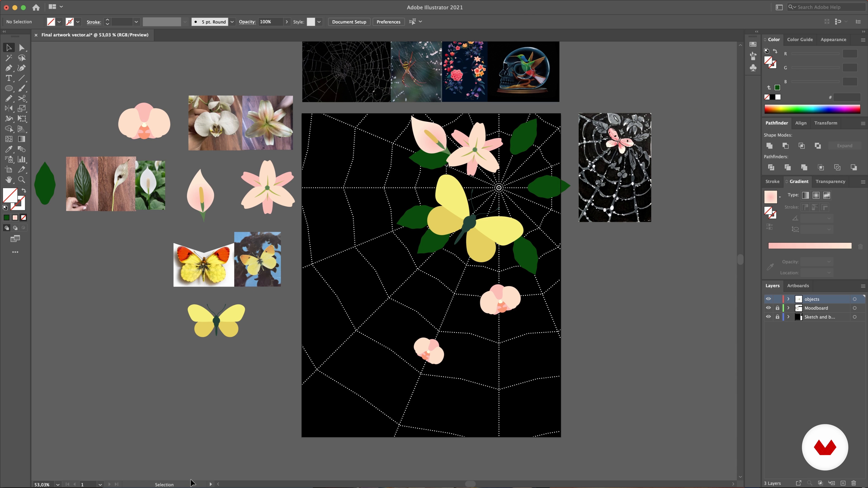Expand the Moodboard layer
Image resolution: width=868 pixels, height=488 pixels.
(788, 308)
